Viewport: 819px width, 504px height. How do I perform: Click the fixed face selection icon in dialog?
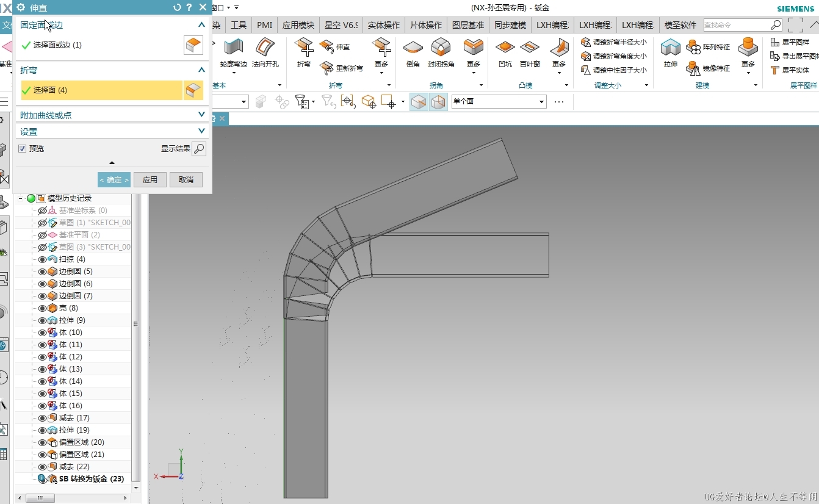pos(193,45)
